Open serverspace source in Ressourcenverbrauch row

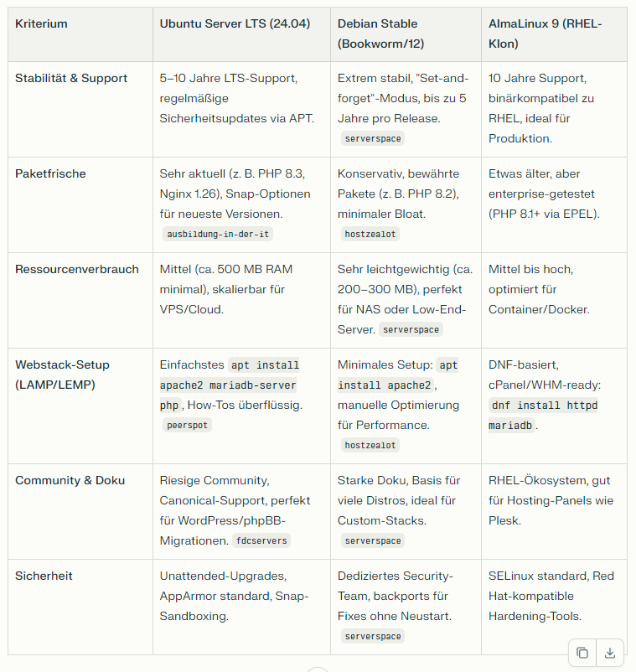tap(411, 329)
